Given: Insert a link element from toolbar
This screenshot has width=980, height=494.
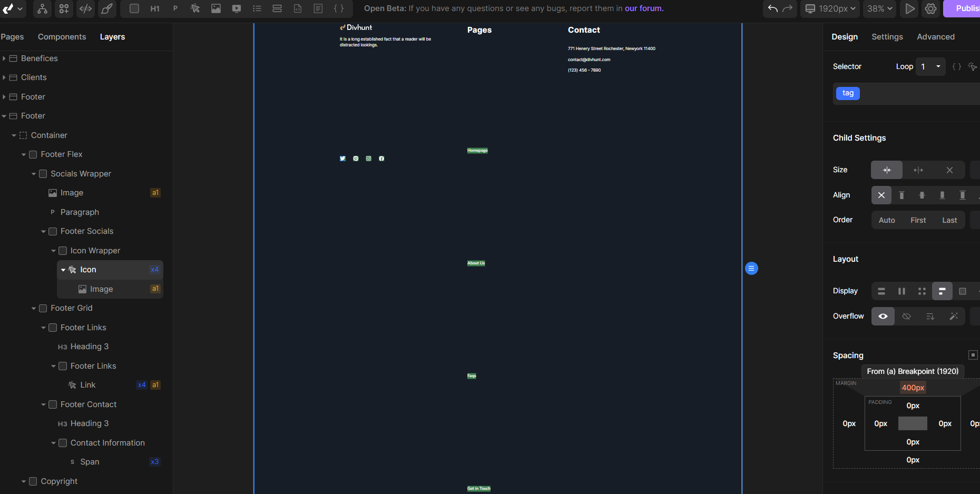Looking at the screenshot, I should pos(195,8).
